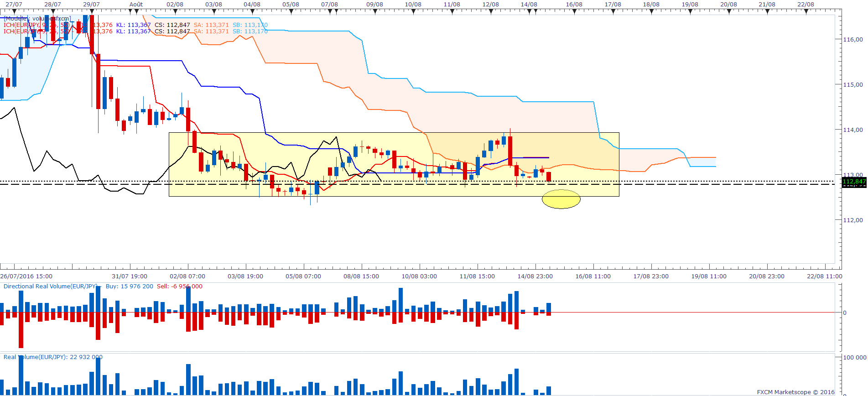Click the 114,00 price level label
This screenshot has height=396, width=868.
(853, 130)
